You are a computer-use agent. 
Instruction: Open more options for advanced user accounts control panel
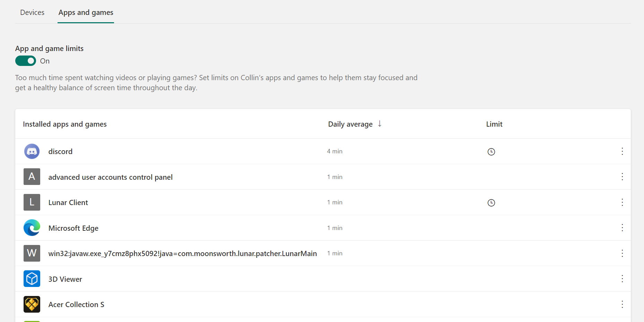click(622, 177)
